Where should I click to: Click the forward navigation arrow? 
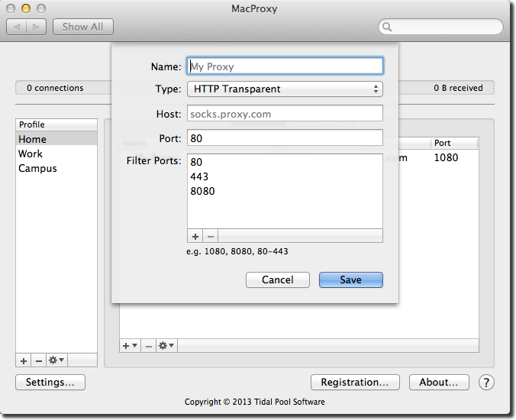click(x=36, y=27)
